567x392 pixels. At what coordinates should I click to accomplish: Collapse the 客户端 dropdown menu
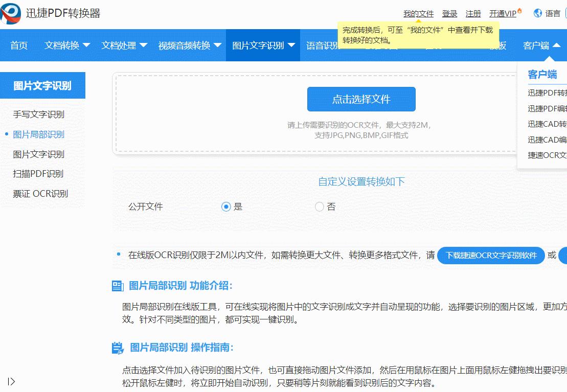click(x=537, y=45)
